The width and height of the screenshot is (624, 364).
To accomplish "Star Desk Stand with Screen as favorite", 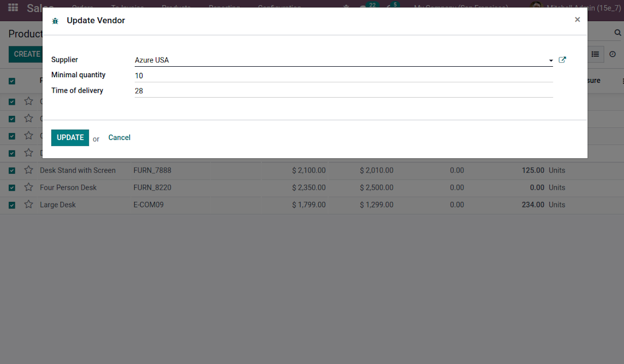I will (x=29, y=170).
